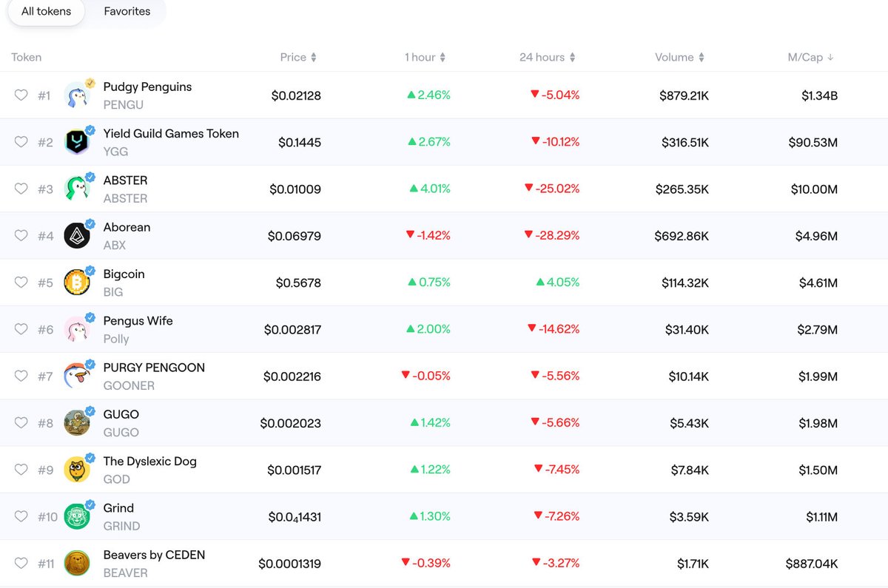The height and width of the screenshot is (588, 888).
Task: Open the Pudgy Penguins token logo
Action: [x=77, y=95]
